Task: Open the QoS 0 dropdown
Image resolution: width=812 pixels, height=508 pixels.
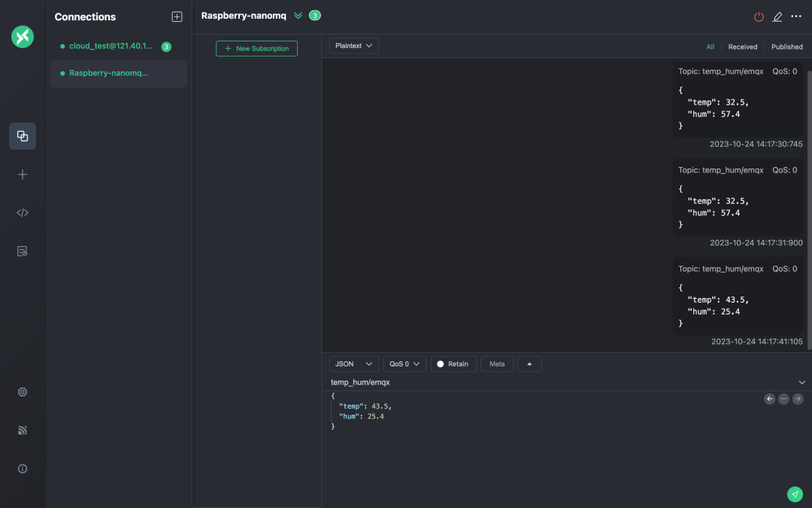Action: click(404, 364)
